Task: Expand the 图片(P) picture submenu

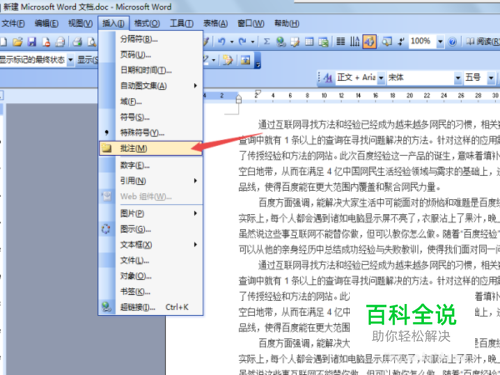Action: 151,213
